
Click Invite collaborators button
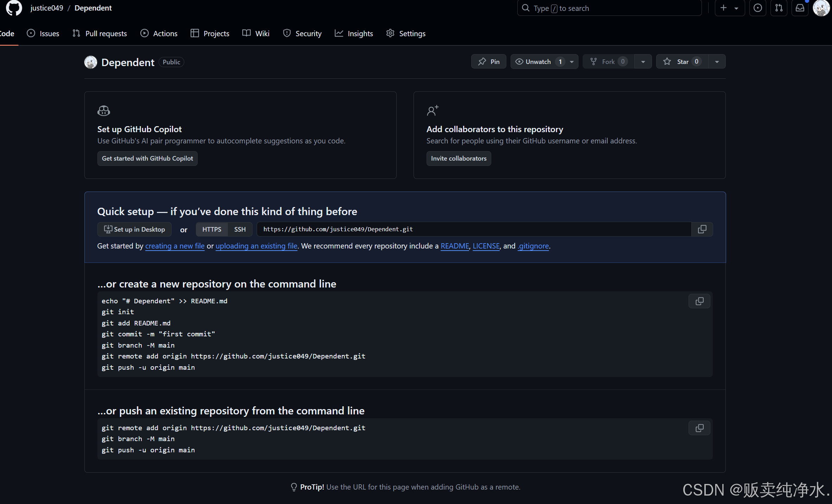click(x=459, y=159)
